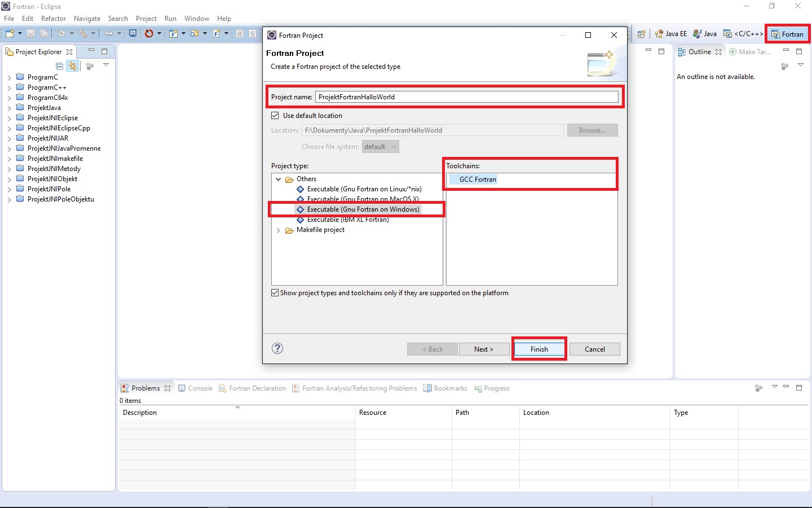Viewport: 812px width, 508px height.
Task: Switch to the Bookmarks tab
Action: pos(445,388)
